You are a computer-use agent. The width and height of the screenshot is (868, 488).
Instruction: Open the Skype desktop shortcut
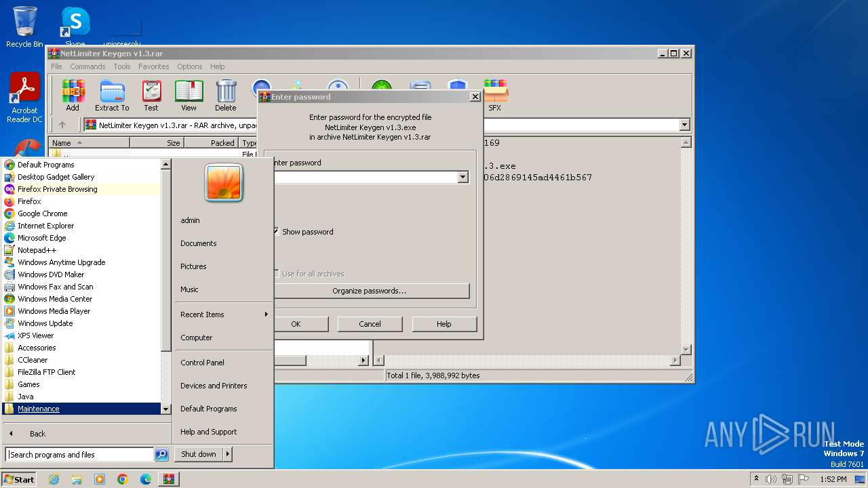click(75, 27)
